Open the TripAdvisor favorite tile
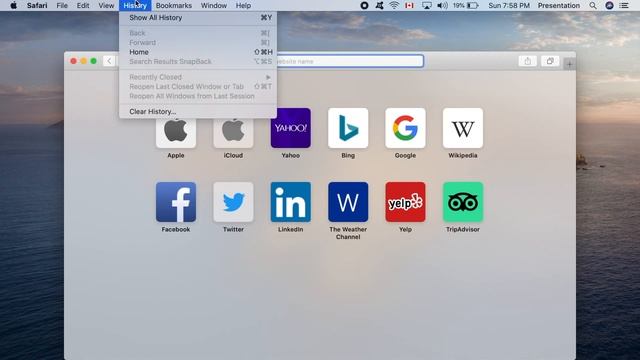Viewport: 640px width, 360px height. point(463,202)
